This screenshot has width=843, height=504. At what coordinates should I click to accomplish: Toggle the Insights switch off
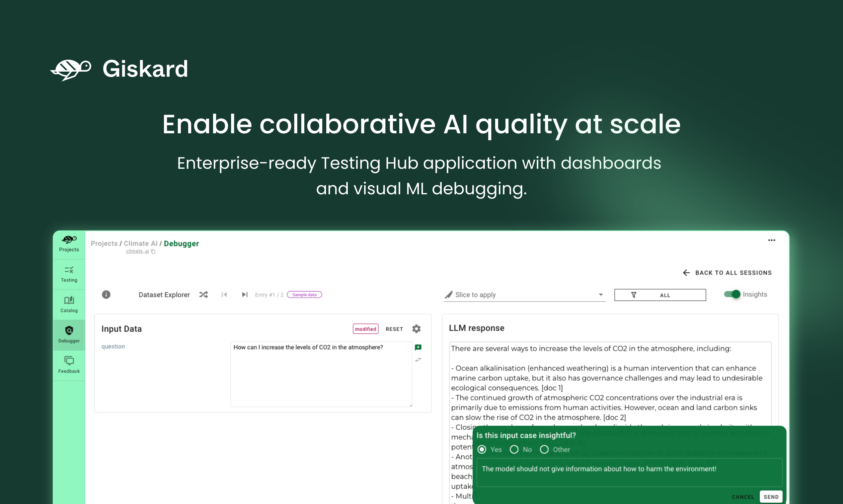732,294
